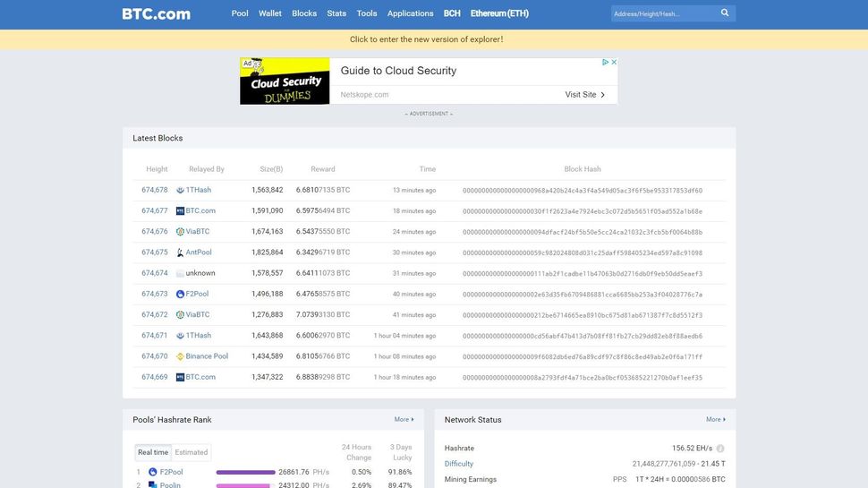Expand More in Network Status
Image resolution: width=868 pixels, height=488 pixels.
716,420
